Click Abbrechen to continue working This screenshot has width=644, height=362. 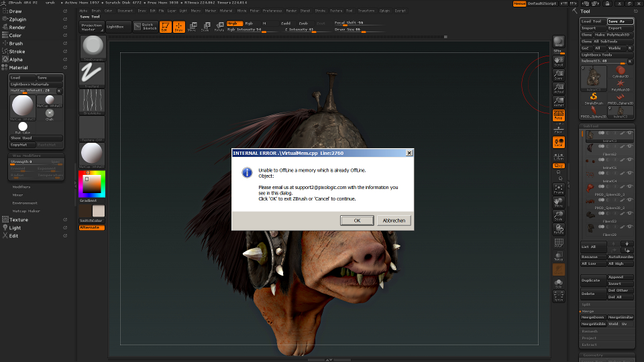pyautogui.click(x=394, y=221)
